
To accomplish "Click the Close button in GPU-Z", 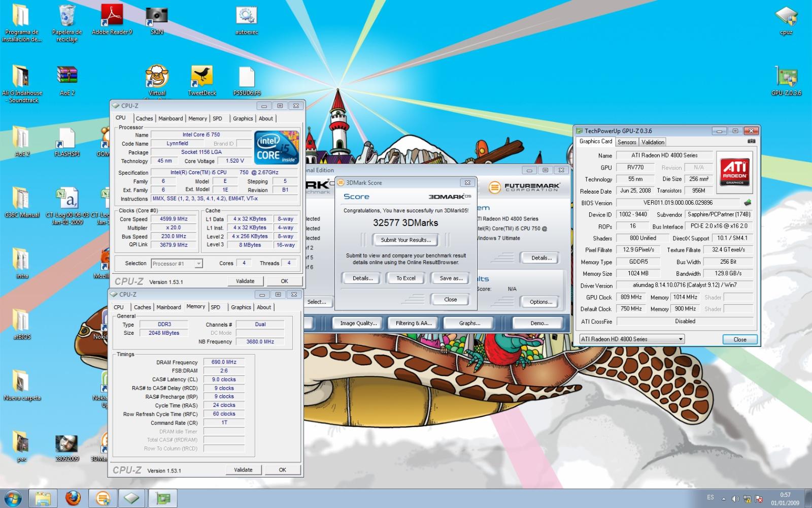I will [739, 339].
